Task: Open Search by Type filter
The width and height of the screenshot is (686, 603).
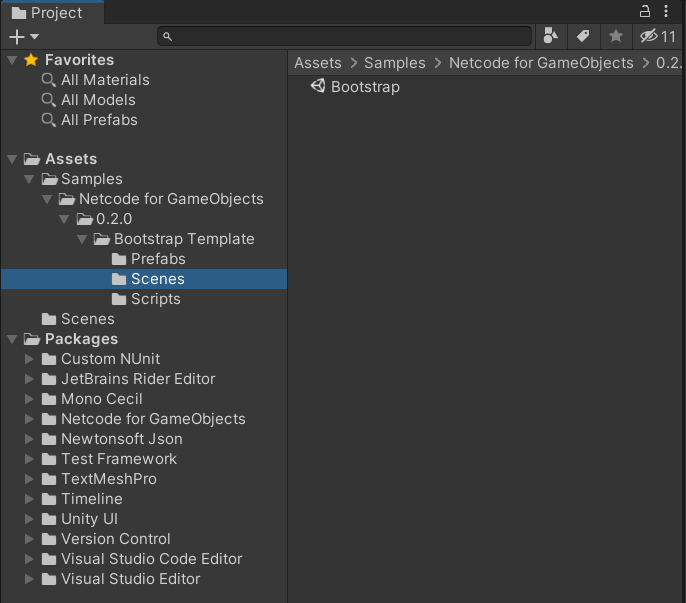Action: [x=551, y=36]
